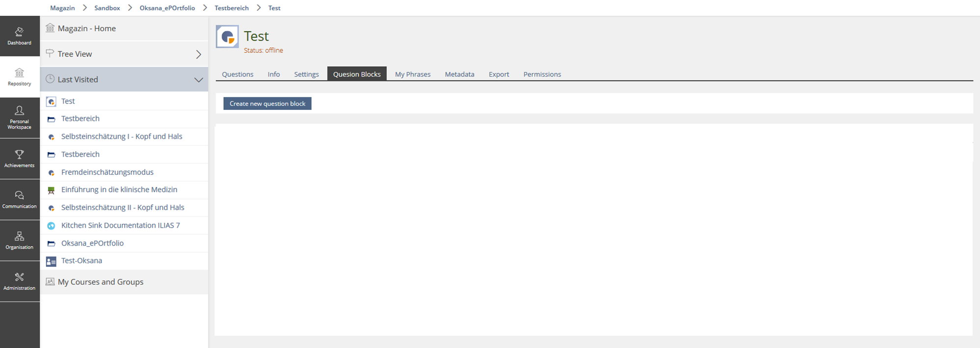Switch to the Questions tab

tap(238, 74)
